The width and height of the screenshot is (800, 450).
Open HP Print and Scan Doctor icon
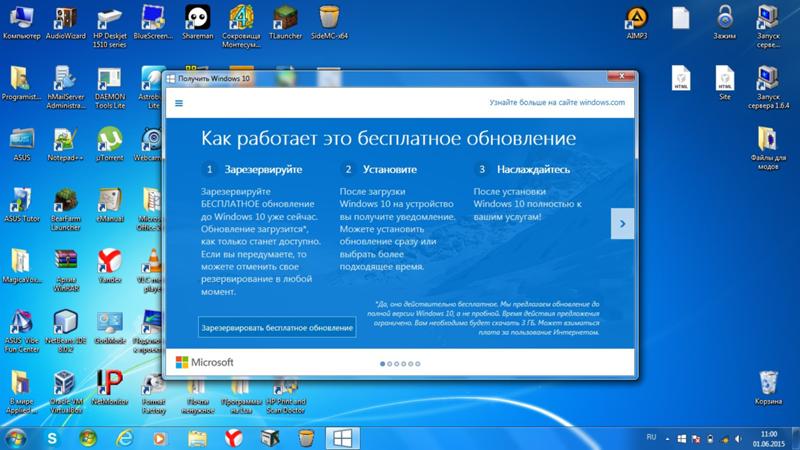click(x=285, y=395)
